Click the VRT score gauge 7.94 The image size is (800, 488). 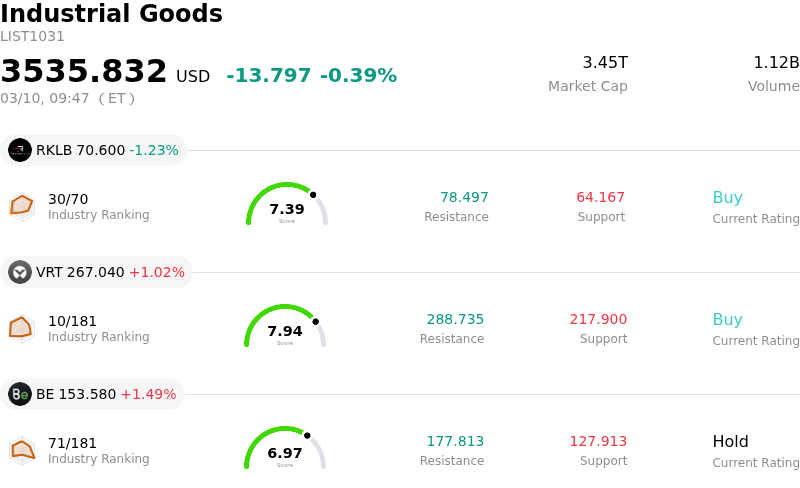285,328
